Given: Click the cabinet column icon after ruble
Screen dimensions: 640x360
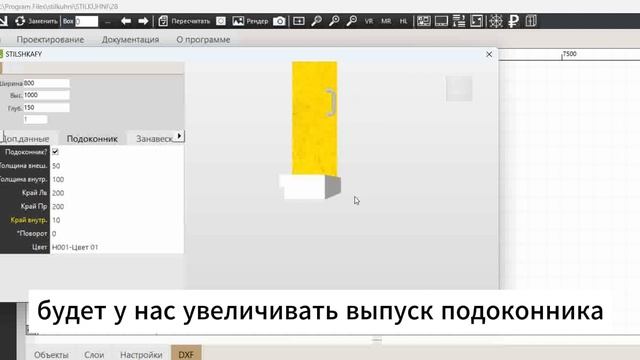Looking at the screenshot, I should pyautogui.click(x=531, y=21).
